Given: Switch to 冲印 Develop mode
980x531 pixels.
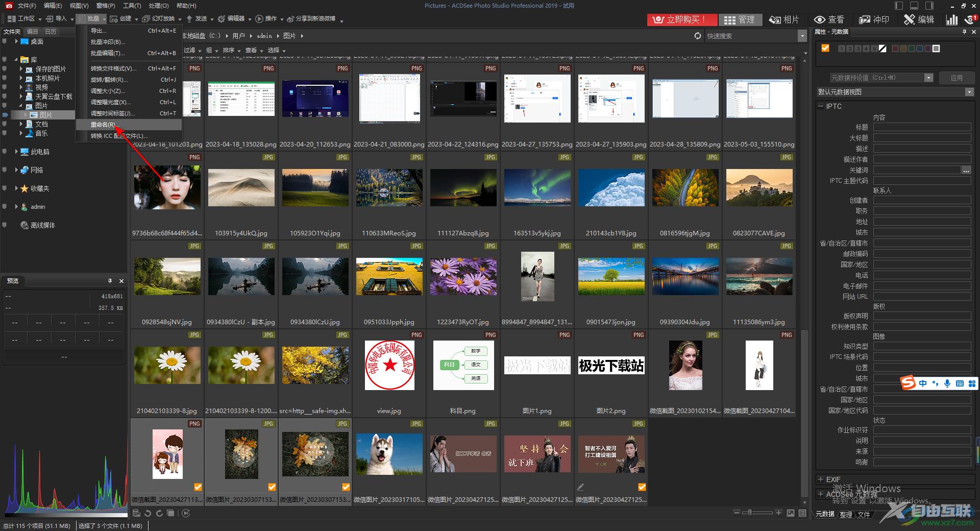Looking at the screenshot, I should click(874, 19).
